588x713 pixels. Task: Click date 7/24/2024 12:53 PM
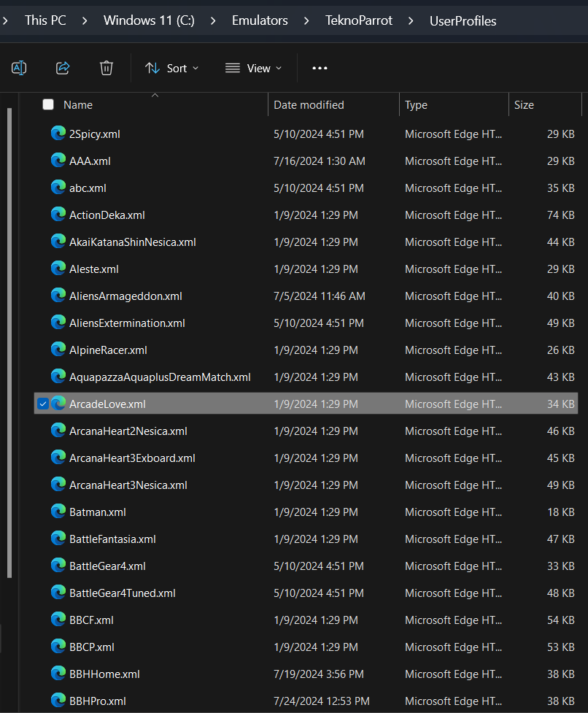(x=322, y=701)
